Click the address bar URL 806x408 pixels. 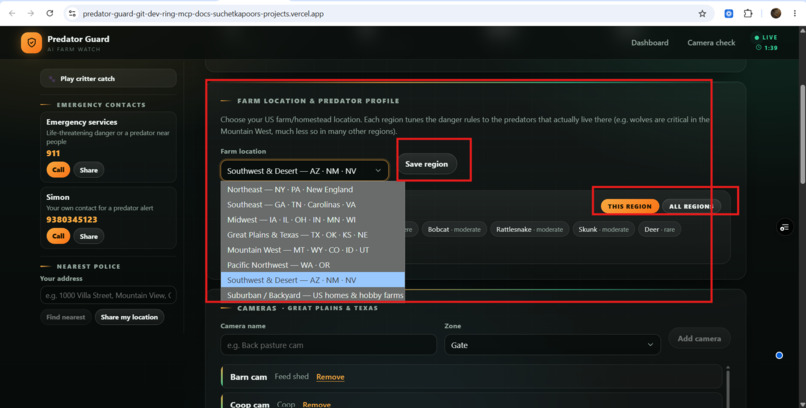(203, 14)
